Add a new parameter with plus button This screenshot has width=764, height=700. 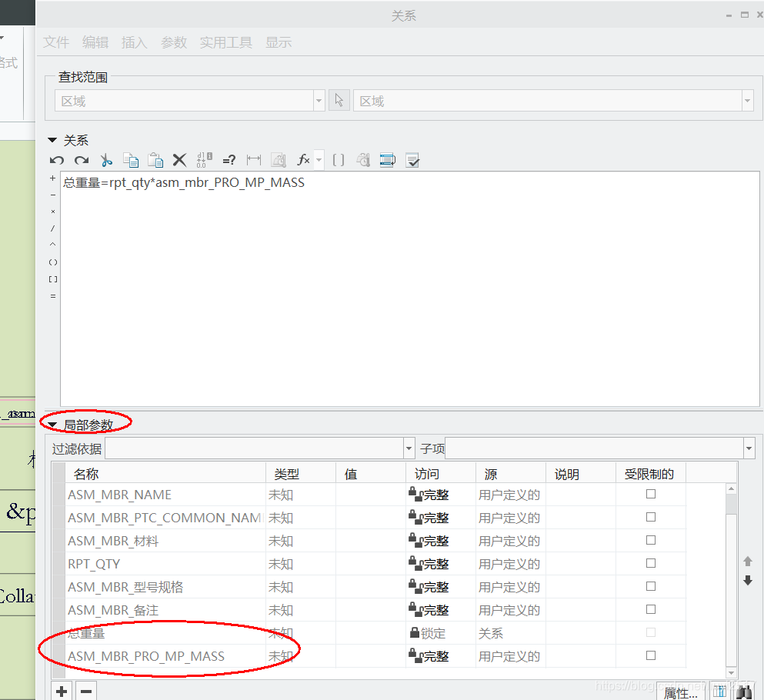tap(62, 691)
